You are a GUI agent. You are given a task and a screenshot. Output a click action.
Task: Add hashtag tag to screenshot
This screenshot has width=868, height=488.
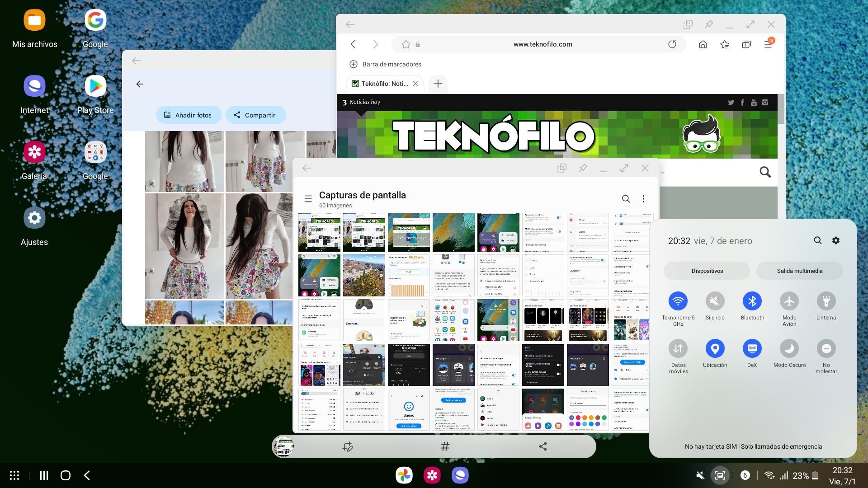[x=445, y=447]
